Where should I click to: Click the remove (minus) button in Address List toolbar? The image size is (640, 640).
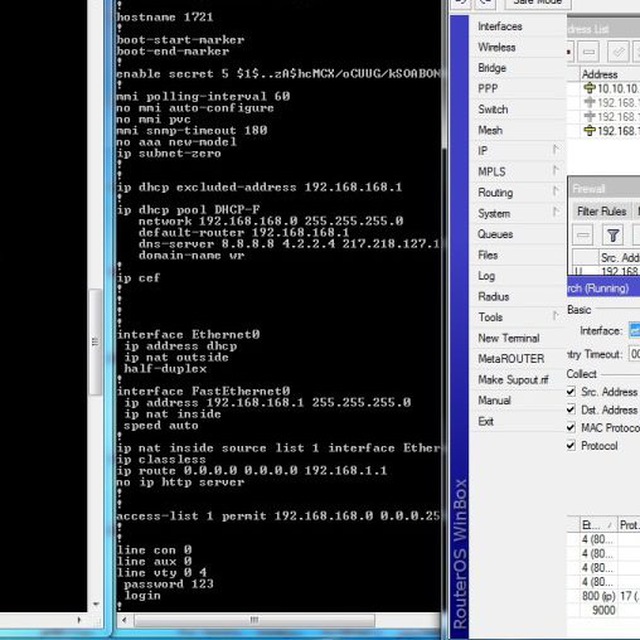coord(588,52)
